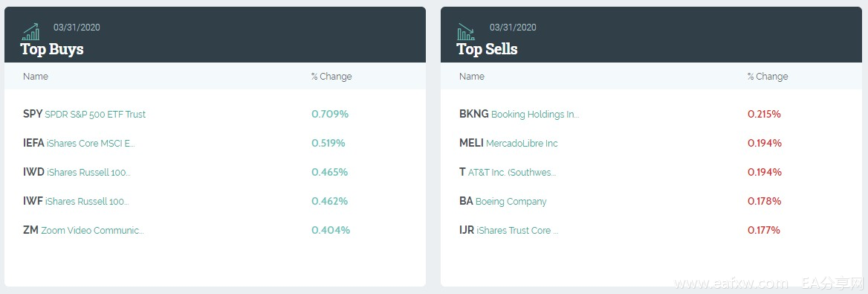
Task: Select the IWD iShares Russell row
Action: click(215, 172)
